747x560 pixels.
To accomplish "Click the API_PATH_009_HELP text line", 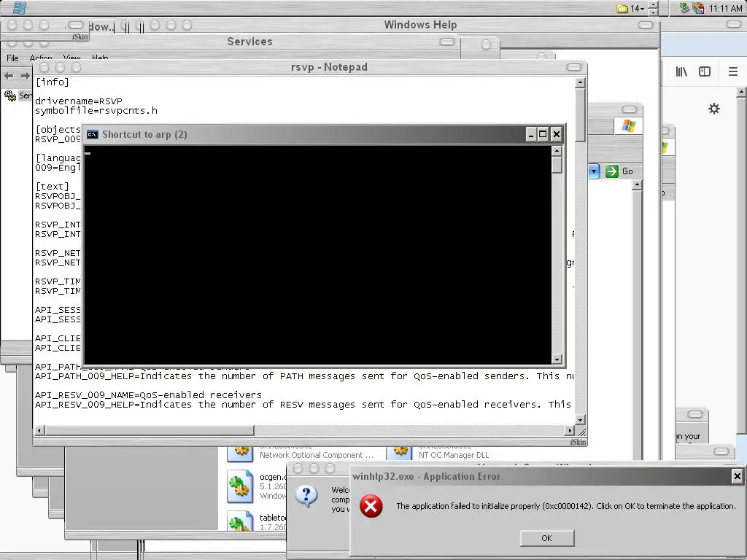I will tap(305, 376).
